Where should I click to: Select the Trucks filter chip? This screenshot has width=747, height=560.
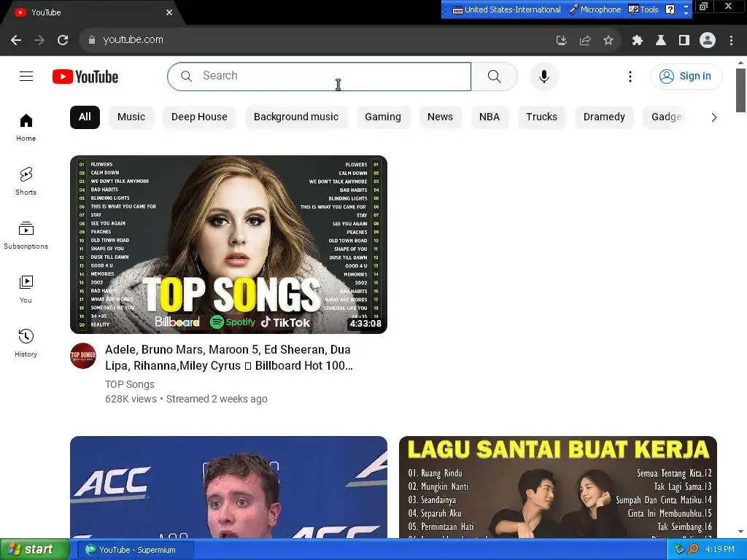[x=542, y=117]
